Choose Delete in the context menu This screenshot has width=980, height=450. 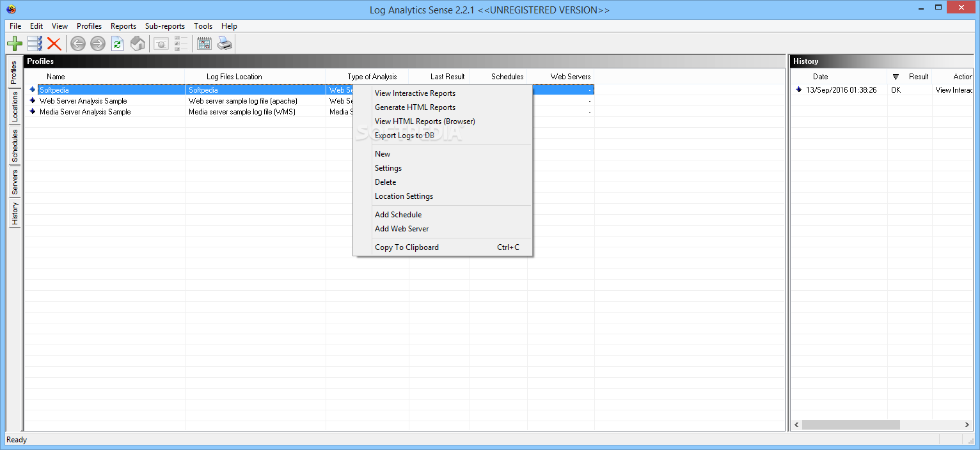[443, 182]
